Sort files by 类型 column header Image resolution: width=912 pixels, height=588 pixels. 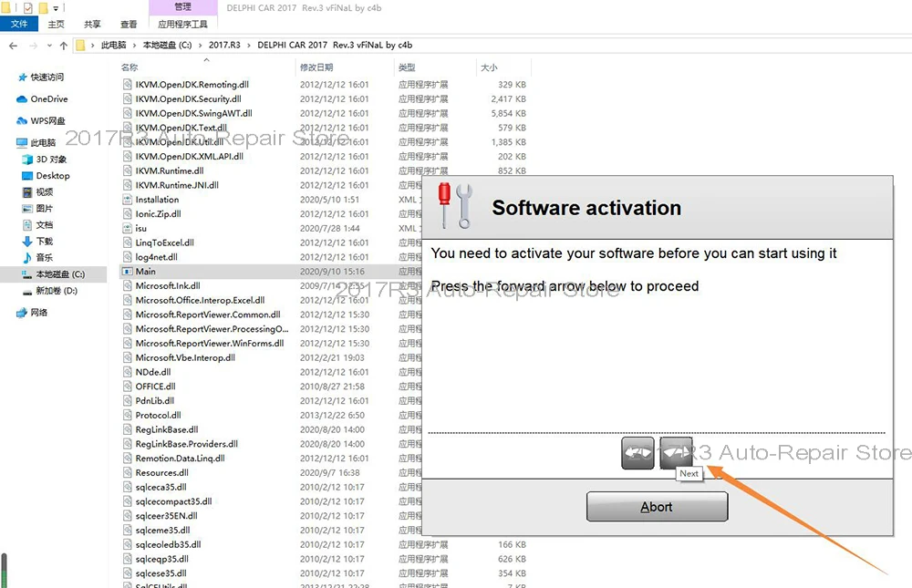click(x=407, y=67)
